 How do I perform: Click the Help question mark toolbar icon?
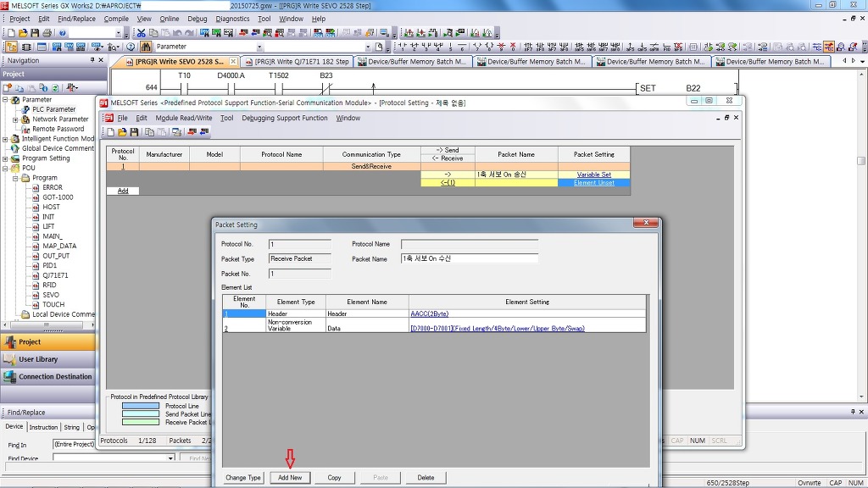pyautogui.click(x=63, y=33)
